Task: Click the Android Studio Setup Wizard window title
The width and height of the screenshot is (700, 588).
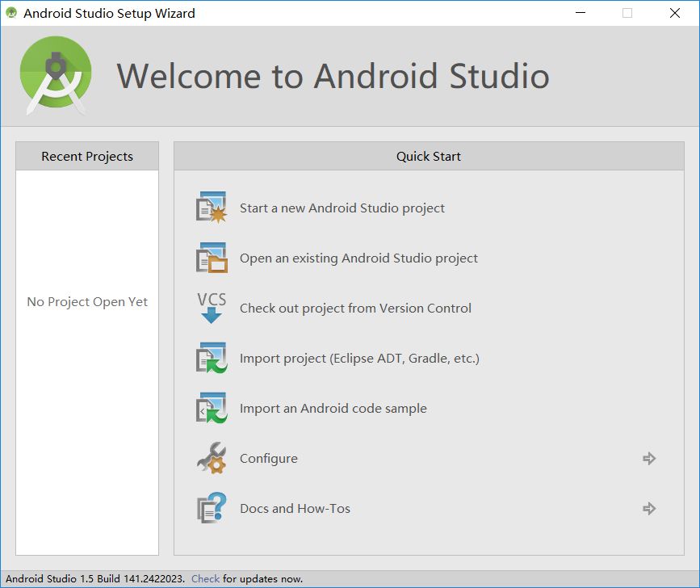Action: tap(109, 14)
